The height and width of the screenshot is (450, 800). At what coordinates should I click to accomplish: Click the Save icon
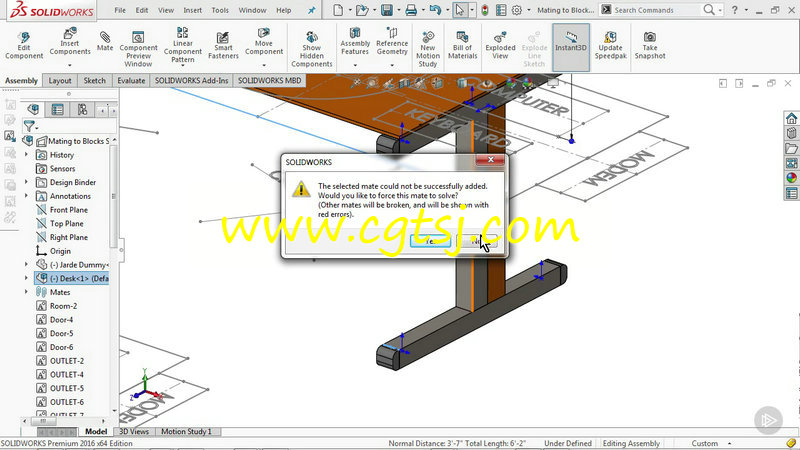(387, 10)
